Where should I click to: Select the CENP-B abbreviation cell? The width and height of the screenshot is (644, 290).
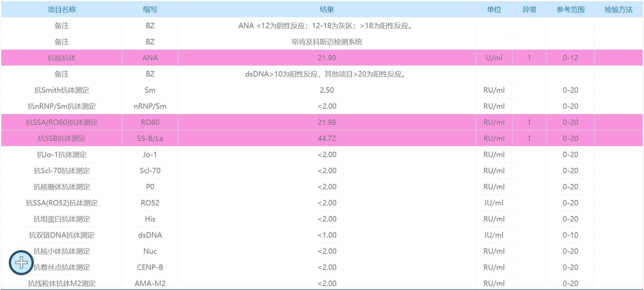coord(150,267)
